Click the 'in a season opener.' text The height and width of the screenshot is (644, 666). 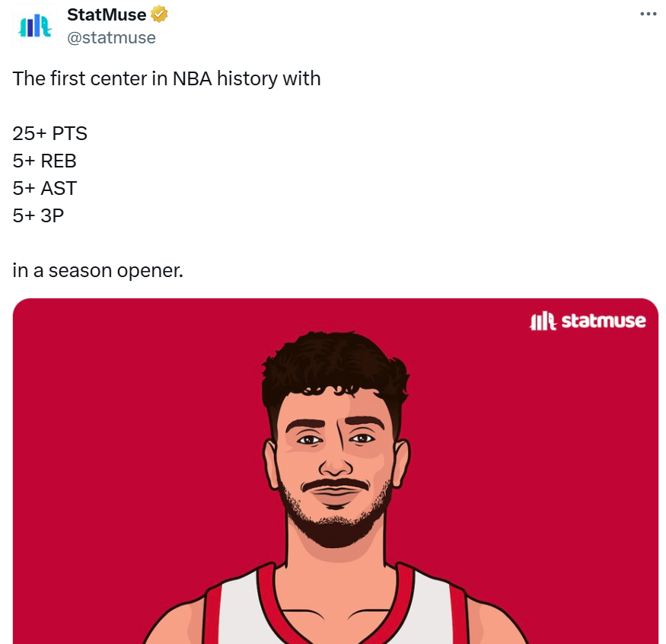97,270
